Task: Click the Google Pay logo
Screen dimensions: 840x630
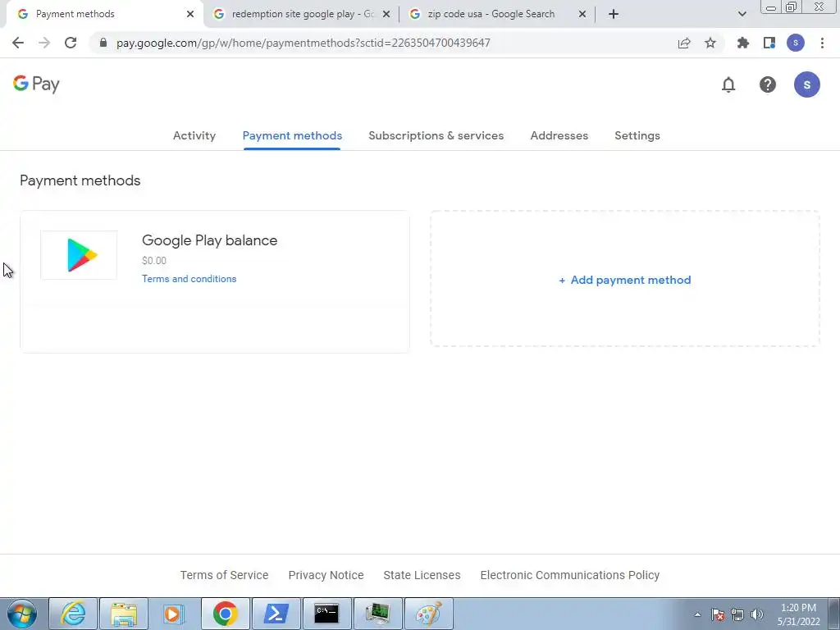Action: coord(36,84)
